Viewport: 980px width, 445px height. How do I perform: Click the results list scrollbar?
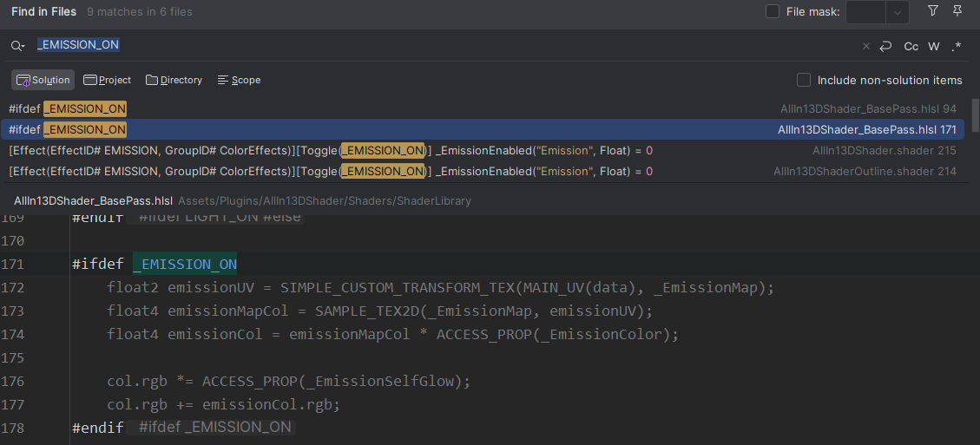(x=975, y=115)
